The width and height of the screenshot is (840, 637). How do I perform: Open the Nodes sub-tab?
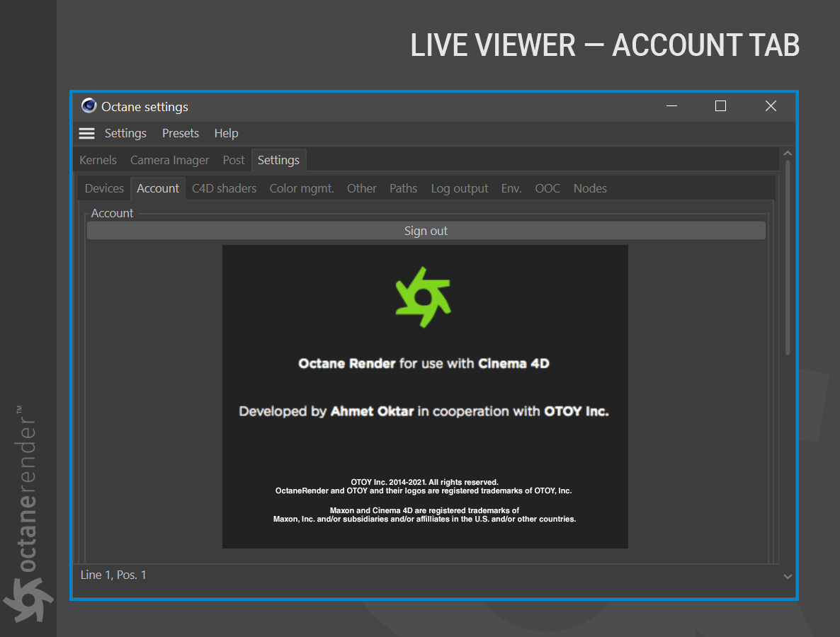click(590, 188)
